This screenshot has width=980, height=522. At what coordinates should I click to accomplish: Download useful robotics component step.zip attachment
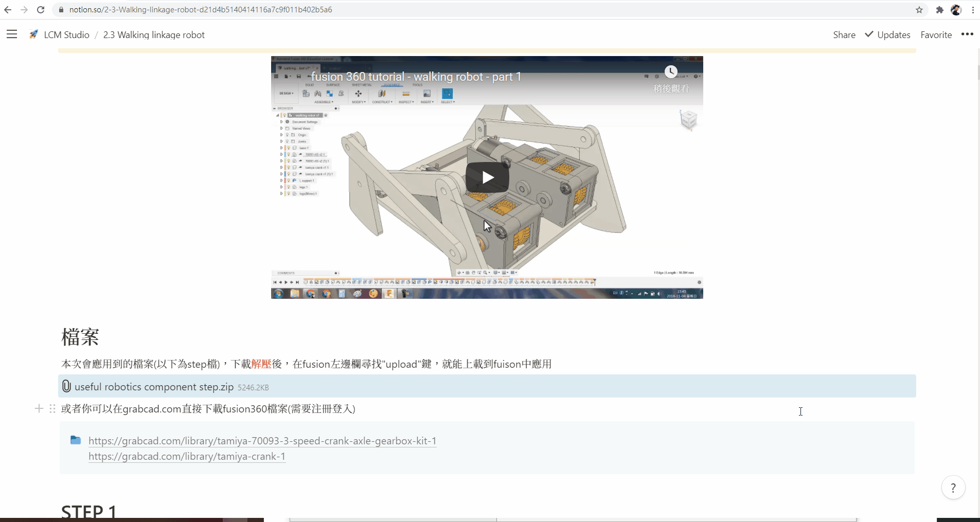click(x=154, y=387)
